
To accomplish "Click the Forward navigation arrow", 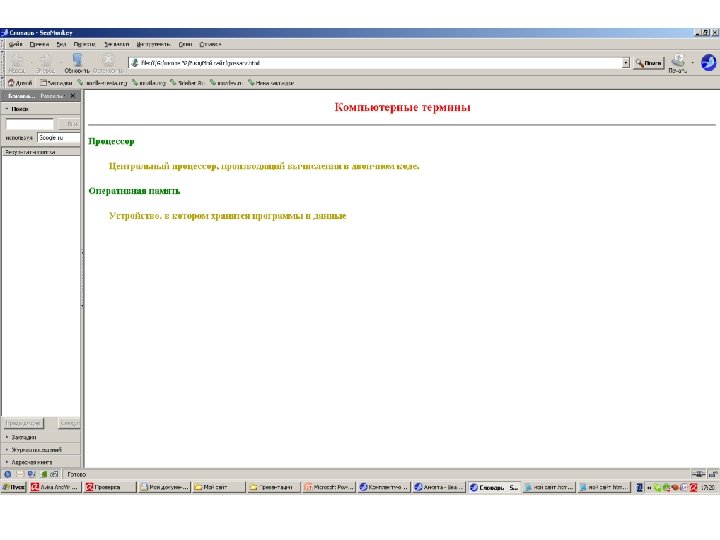I will pyautogui.click(x=45, y=63).
